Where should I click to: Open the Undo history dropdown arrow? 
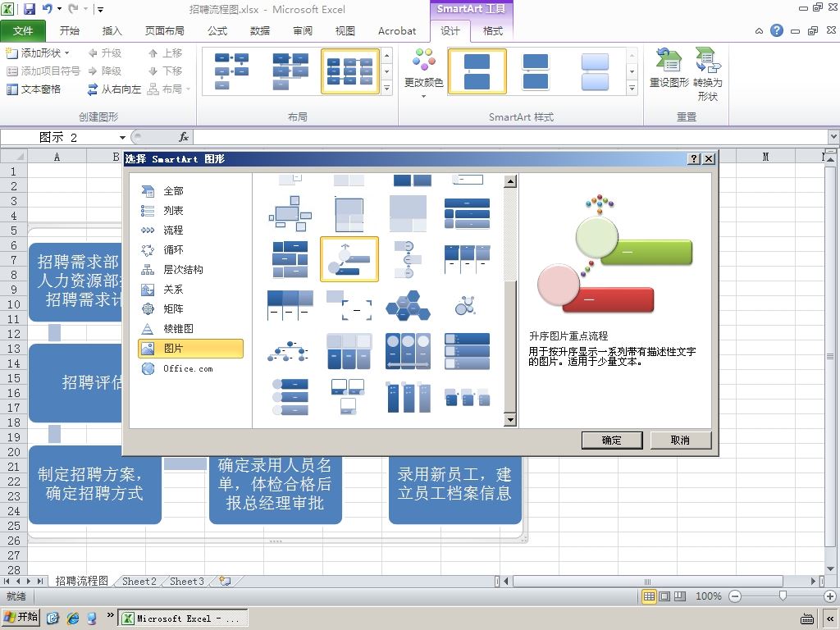pos(59,8)
